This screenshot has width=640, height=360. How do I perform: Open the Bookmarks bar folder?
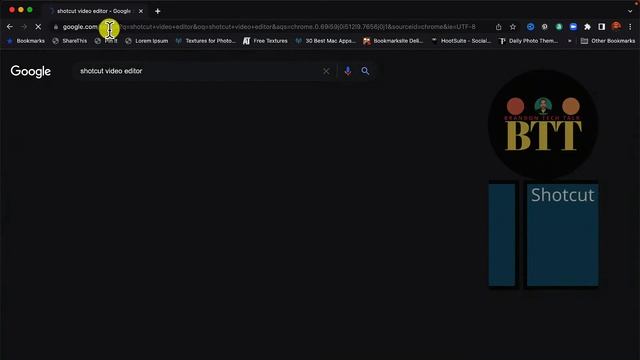click(x=26, y=41)
